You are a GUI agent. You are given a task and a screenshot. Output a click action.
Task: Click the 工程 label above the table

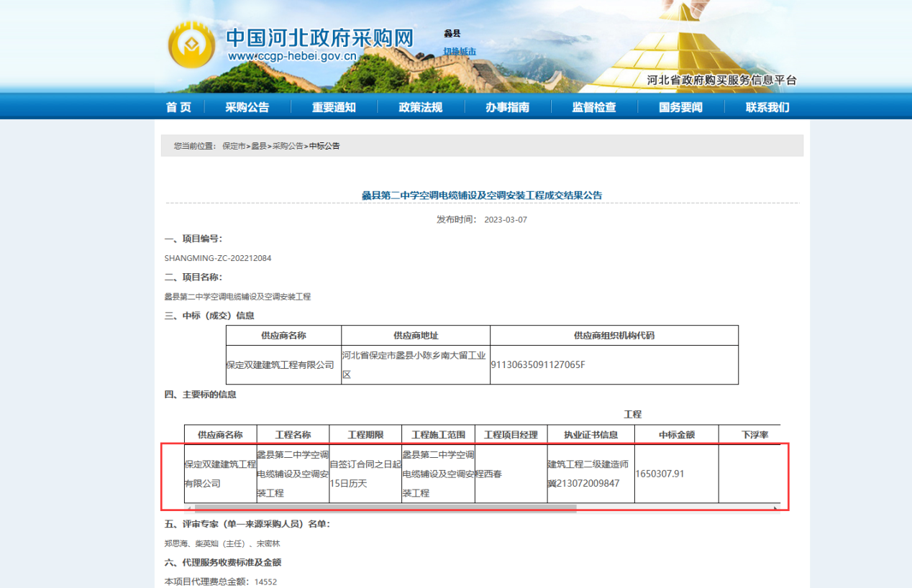tap(632, 414)
